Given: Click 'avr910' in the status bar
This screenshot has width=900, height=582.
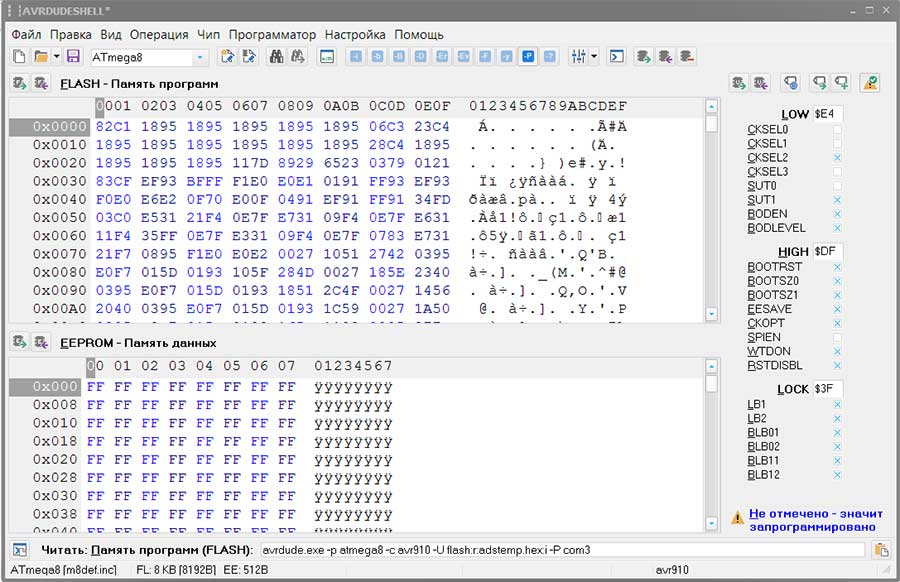Looking at the screenshot, I should tap(672, 570).
